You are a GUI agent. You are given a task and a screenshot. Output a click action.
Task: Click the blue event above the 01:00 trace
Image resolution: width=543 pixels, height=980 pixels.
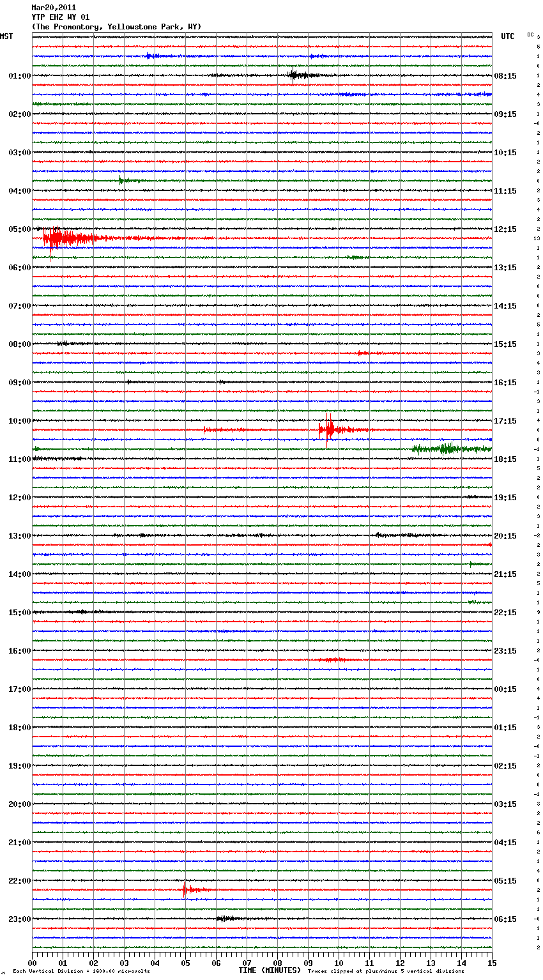tap(153, 56)
